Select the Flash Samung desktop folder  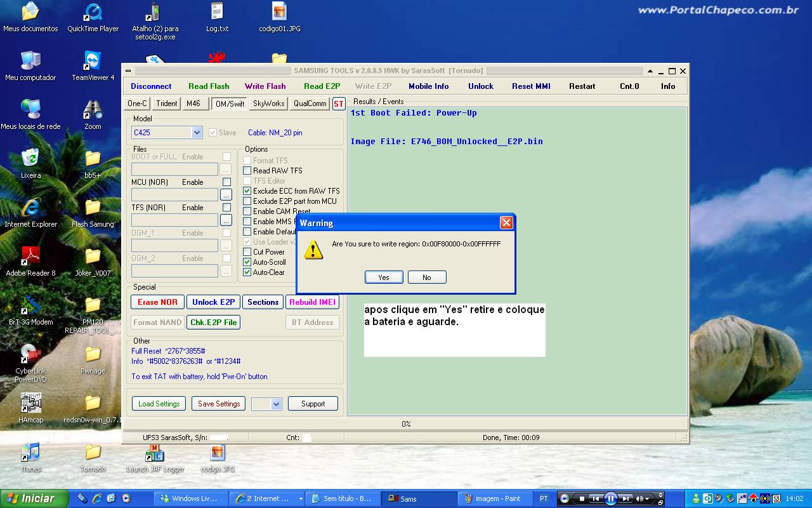pyautogui.click(x=93, y=213)
